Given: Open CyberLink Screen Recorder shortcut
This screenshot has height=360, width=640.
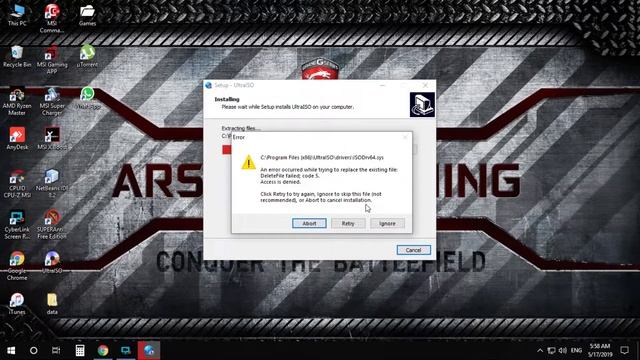Looking at the screenshot, I should pos(17,225).
